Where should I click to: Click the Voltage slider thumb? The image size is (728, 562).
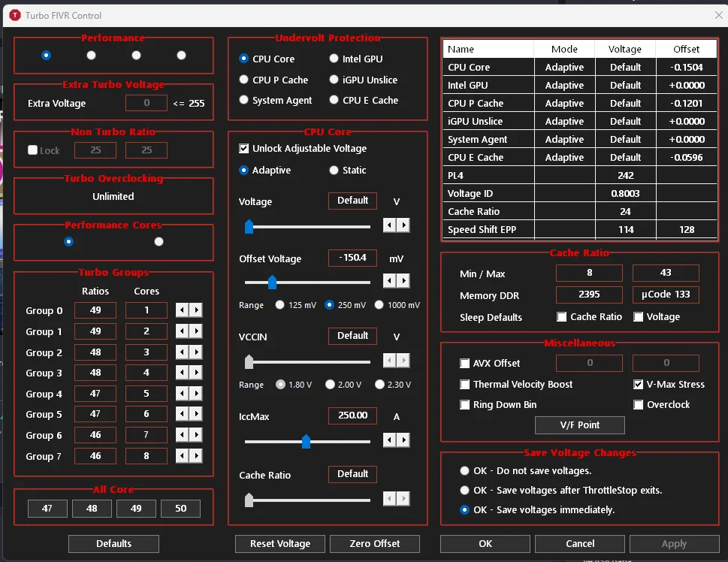[249, 226]
